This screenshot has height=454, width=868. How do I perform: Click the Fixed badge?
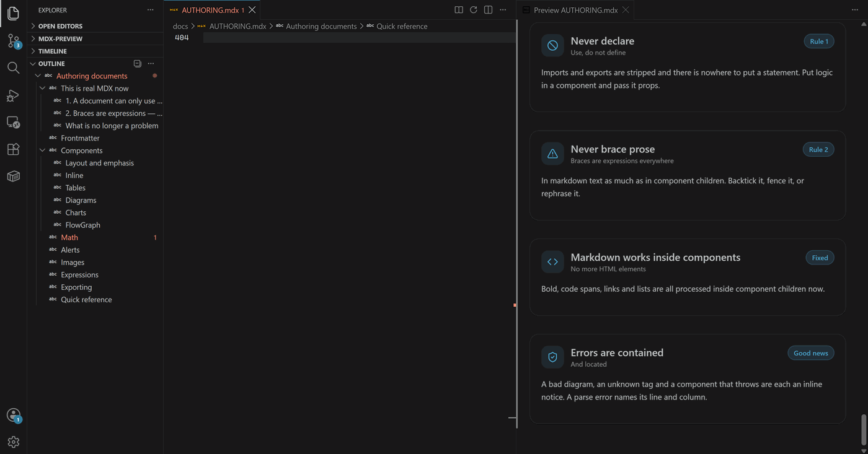(x=820, y=258)
